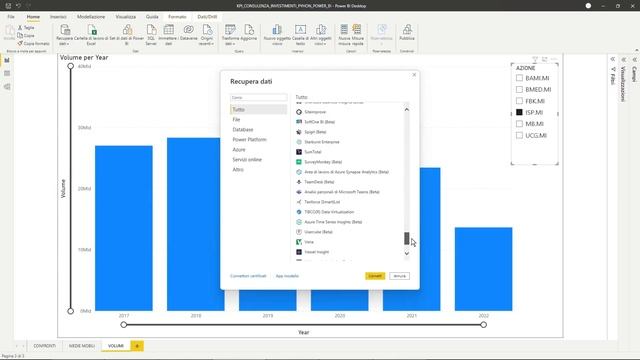Screen dimensions: 640x360
Task: Click the SQL Server ribbon icon
Action: click(151, 30)
